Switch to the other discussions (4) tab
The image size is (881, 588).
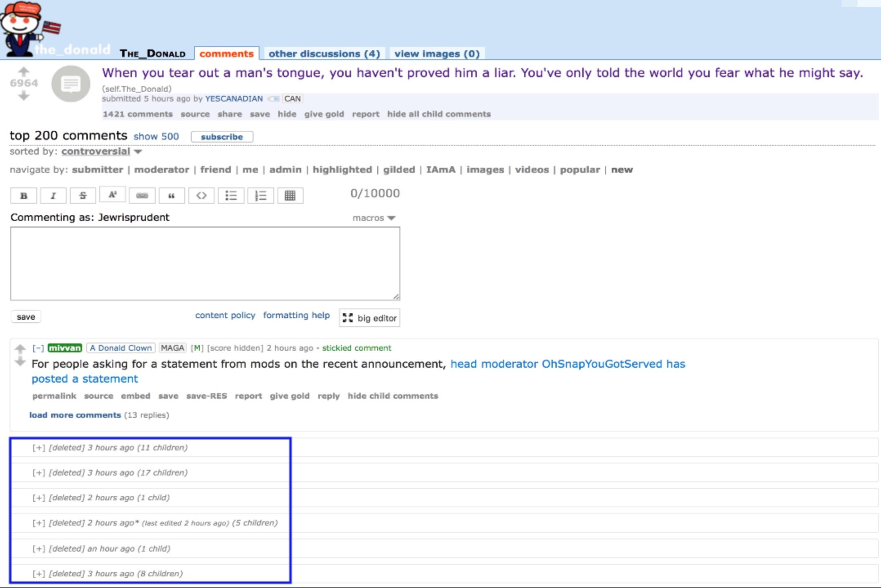(324, 54)
